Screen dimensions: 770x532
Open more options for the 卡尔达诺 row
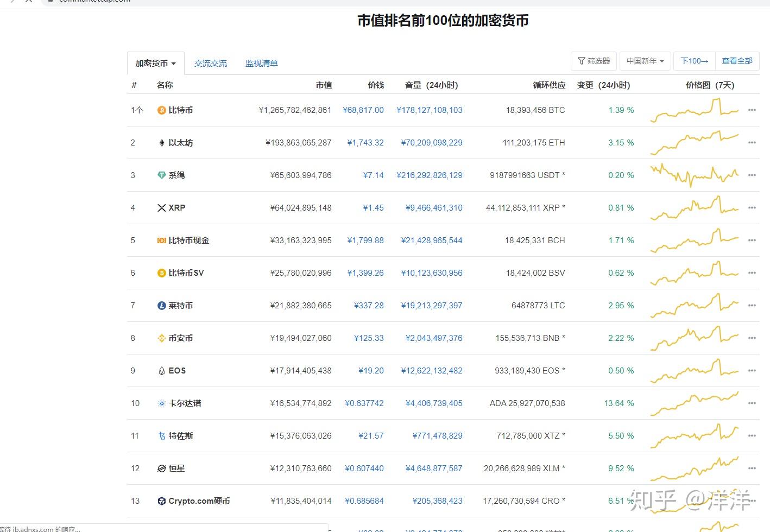(752, 403)
